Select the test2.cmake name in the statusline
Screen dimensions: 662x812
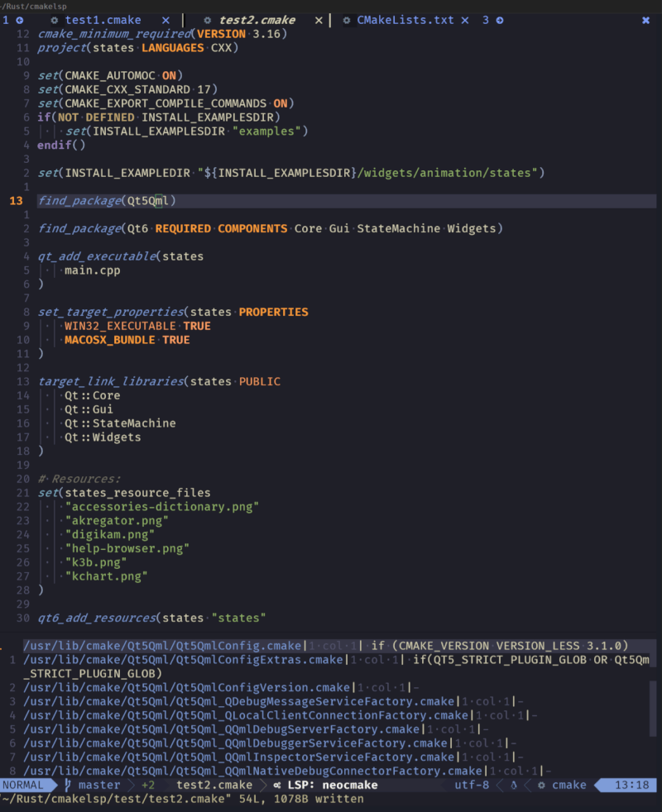(x=213, y=785)
